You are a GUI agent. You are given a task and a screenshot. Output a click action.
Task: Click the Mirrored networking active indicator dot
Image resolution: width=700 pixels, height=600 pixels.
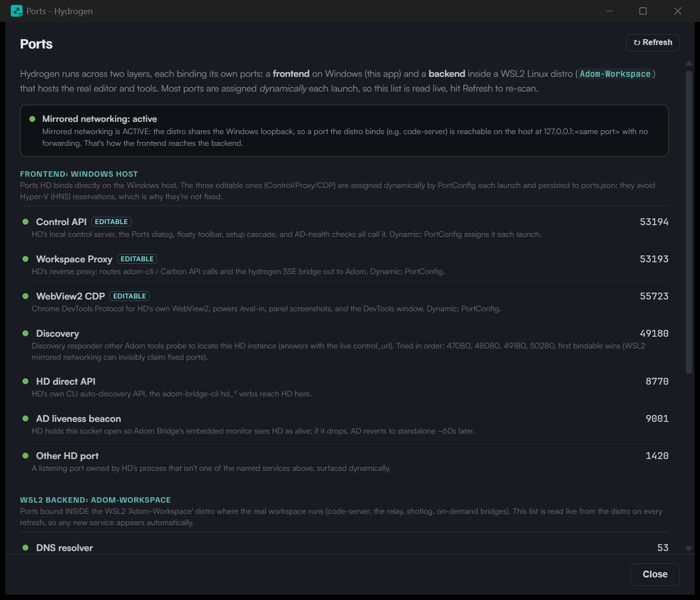[x=32, y=119]
